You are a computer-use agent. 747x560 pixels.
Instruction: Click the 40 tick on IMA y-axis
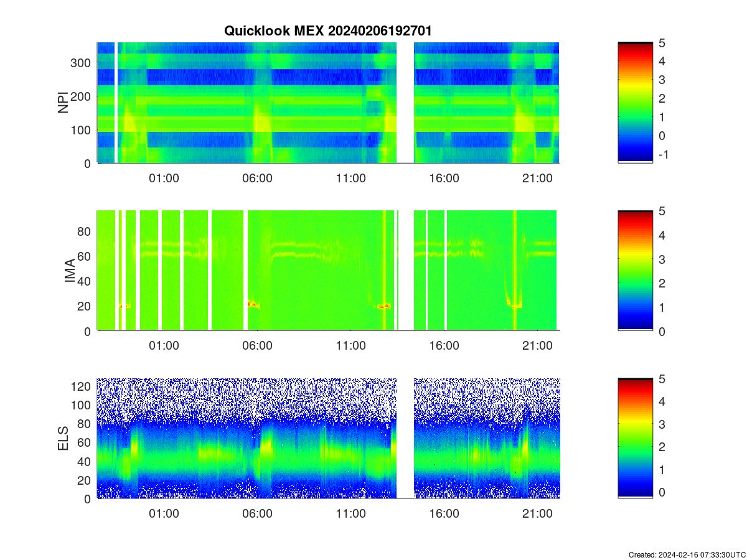pos(85,281)
